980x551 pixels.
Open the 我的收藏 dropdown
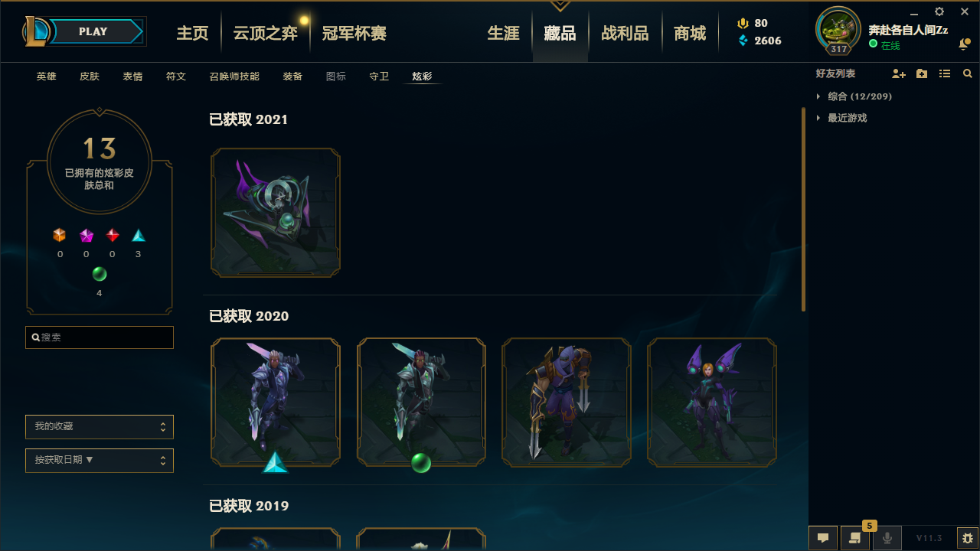coord(100,426)
